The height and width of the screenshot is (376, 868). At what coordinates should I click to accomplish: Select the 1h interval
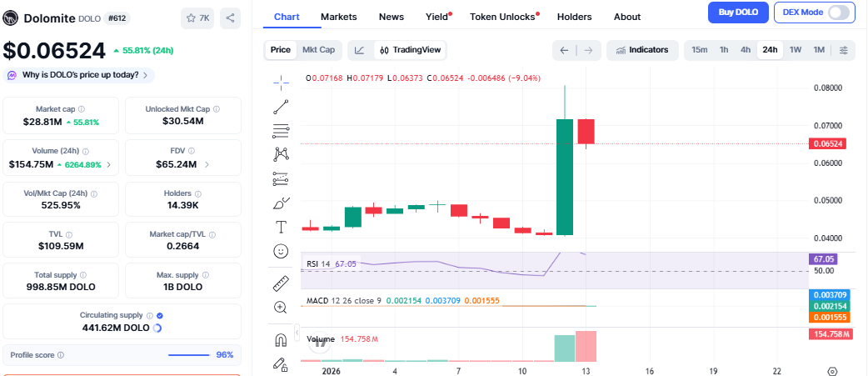tap(724, 50)
